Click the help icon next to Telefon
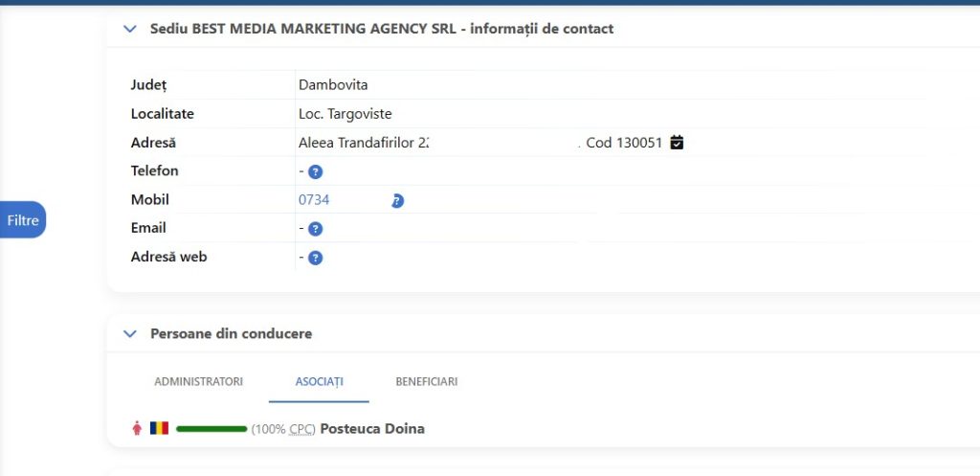980x476 pixels. pyautogui.click(x=315, y=171)
